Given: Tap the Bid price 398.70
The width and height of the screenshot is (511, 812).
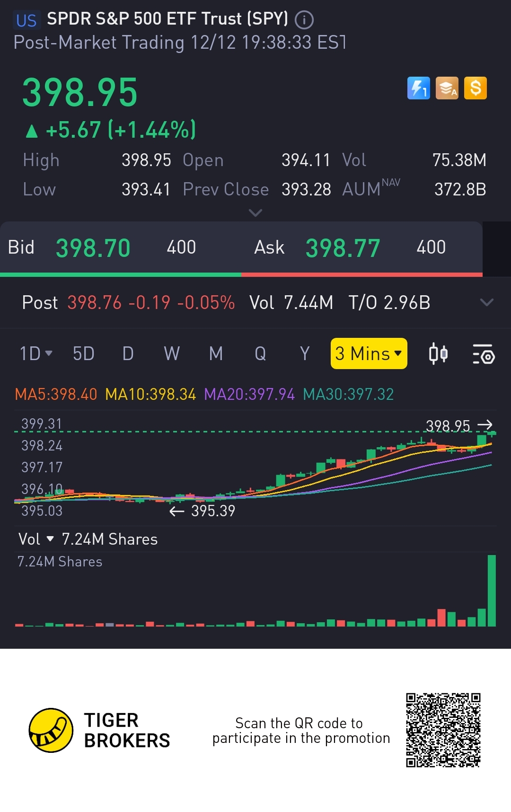Looking at the screenshot, I should (93, 248).
